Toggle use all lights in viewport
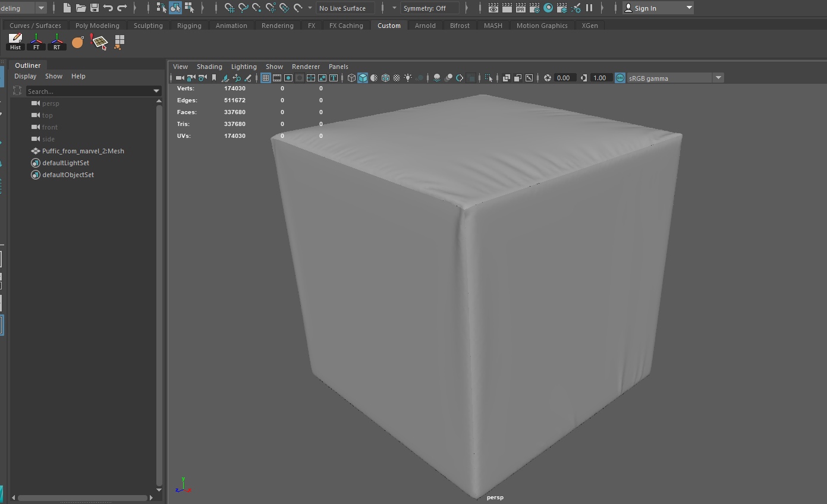 point(408,78)
